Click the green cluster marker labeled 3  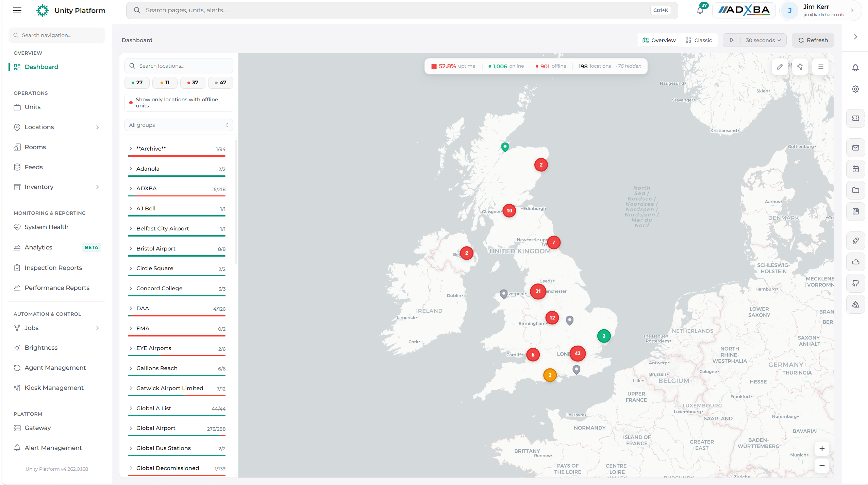[604, 336]
